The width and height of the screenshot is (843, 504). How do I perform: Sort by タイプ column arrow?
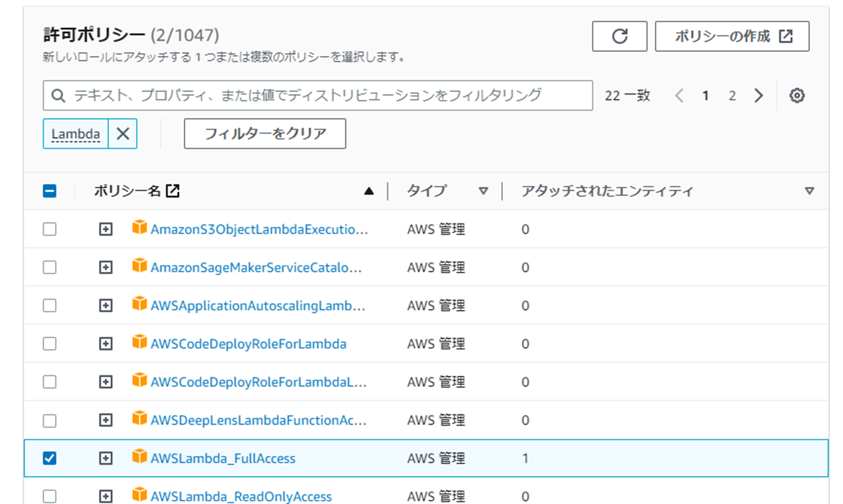(x=483, y=191)
